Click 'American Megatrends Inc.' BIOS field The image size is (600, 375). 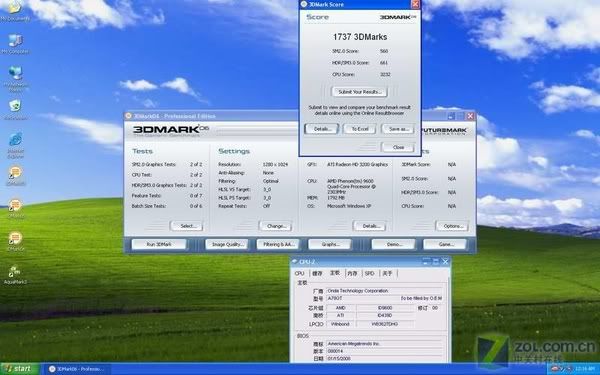tap(385, 344)
